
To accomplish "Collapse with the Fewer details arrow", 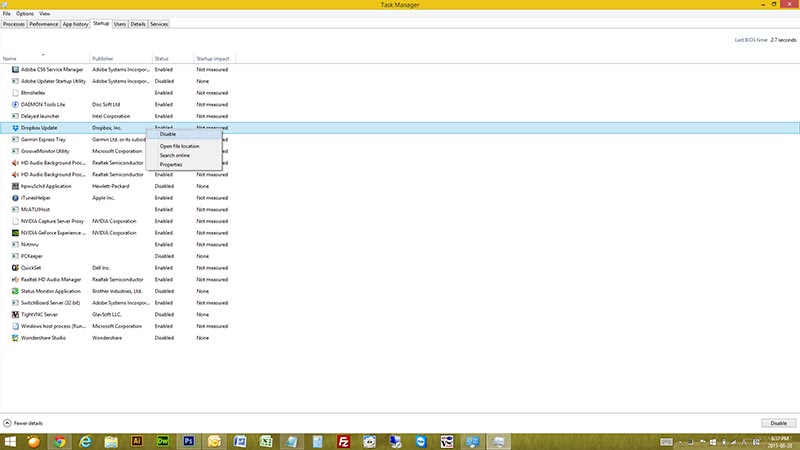I will (7, 423).
